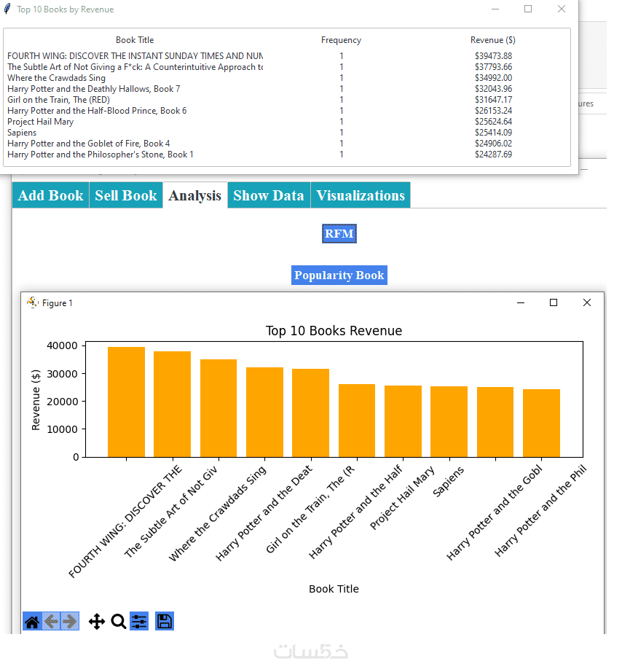Select The Subtle Art of Not Giving row
Viewport: 622px width, 672px height.
pos(286,67)
